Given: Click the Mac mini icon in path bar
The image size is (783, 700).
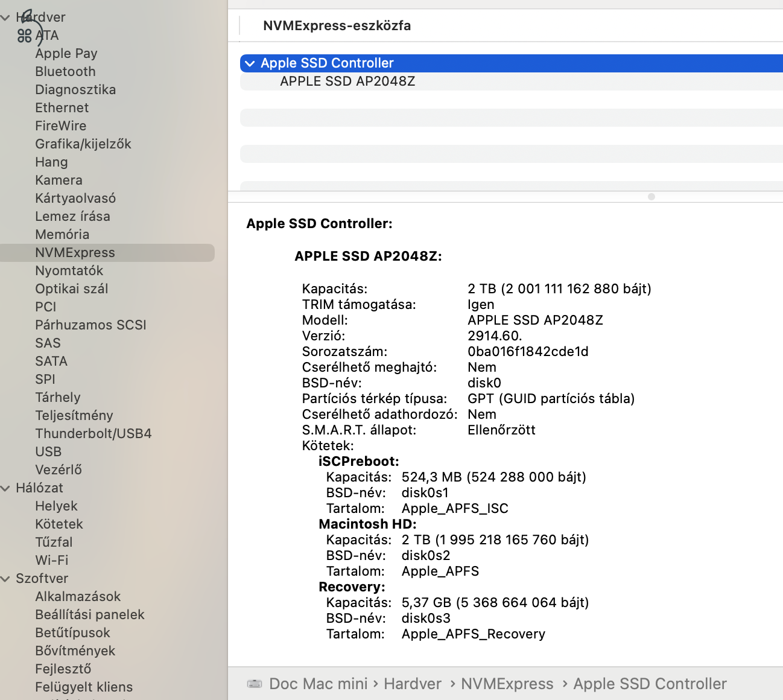Looking at the screenshot, I should [255, 684].
